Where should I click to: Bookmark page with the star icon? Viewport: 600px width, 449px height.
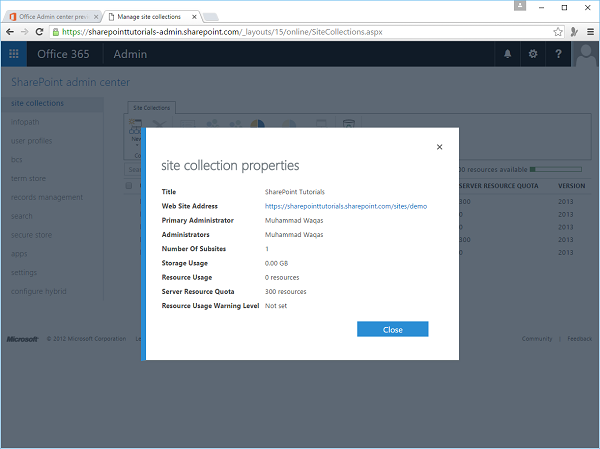pos(548,31)
